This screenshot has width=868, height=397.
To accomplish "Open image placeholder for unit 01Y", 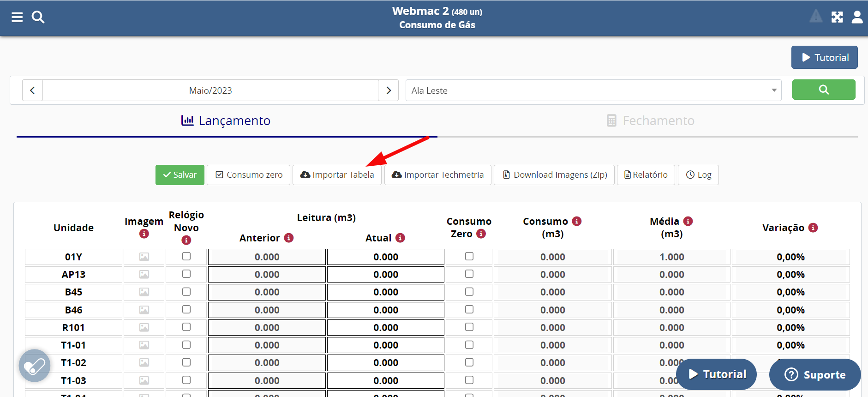I will coord(144,257).
